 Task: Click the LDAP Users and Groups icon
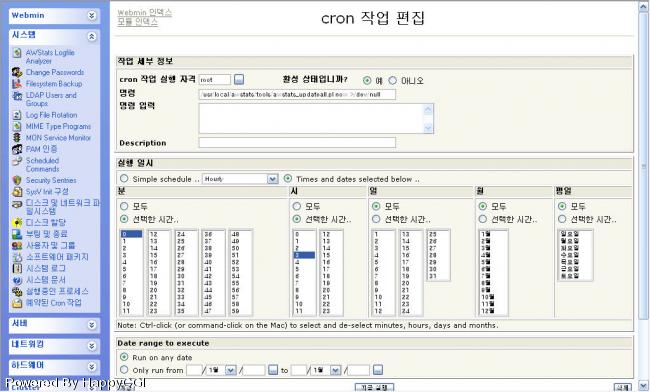point(17,96)
